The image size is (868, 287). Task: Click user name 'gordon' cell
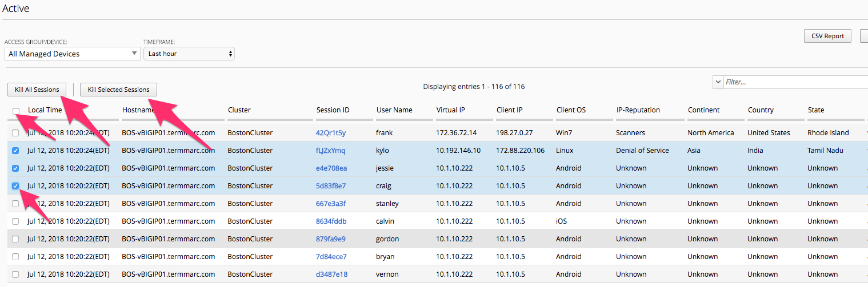(x=387, y=239)
